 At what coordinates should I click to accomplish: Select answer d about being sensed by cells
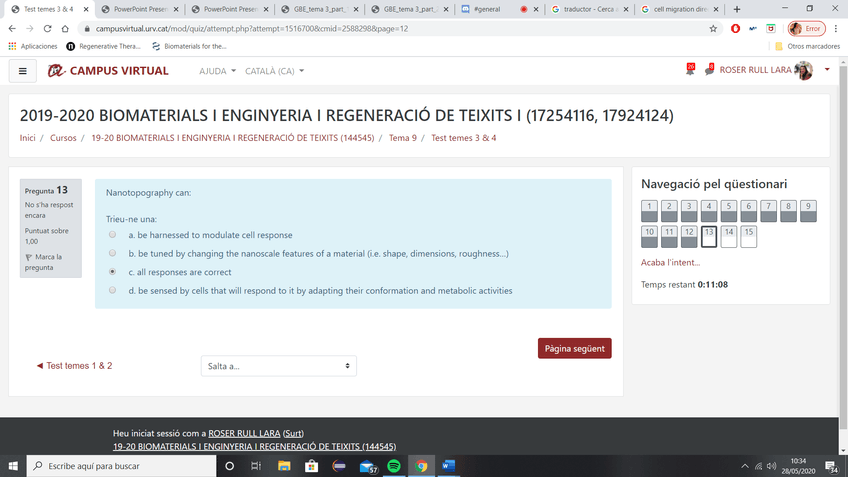point(112,291)
